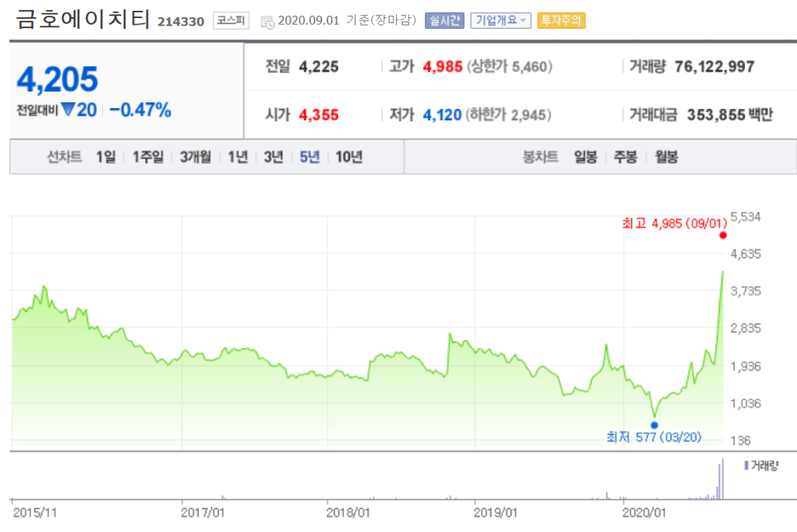Click the 하한가 2,945 text
The width and height of the screenshot is (797, 532).
tap(508, 115)
